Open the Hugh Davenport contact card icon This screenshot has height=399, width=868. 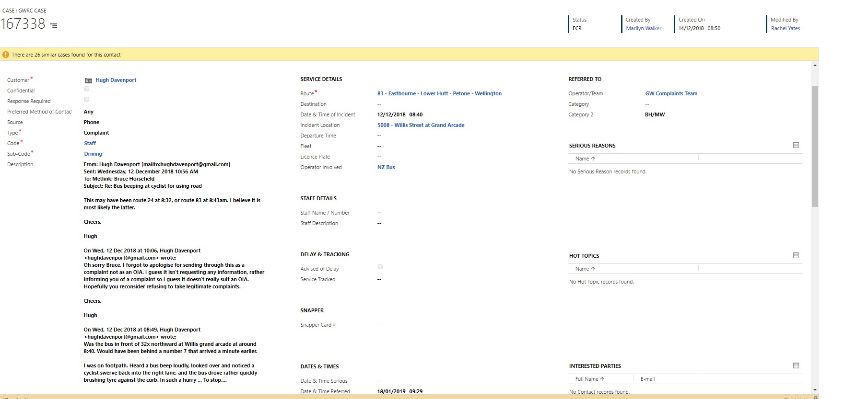tap(88, 80)
